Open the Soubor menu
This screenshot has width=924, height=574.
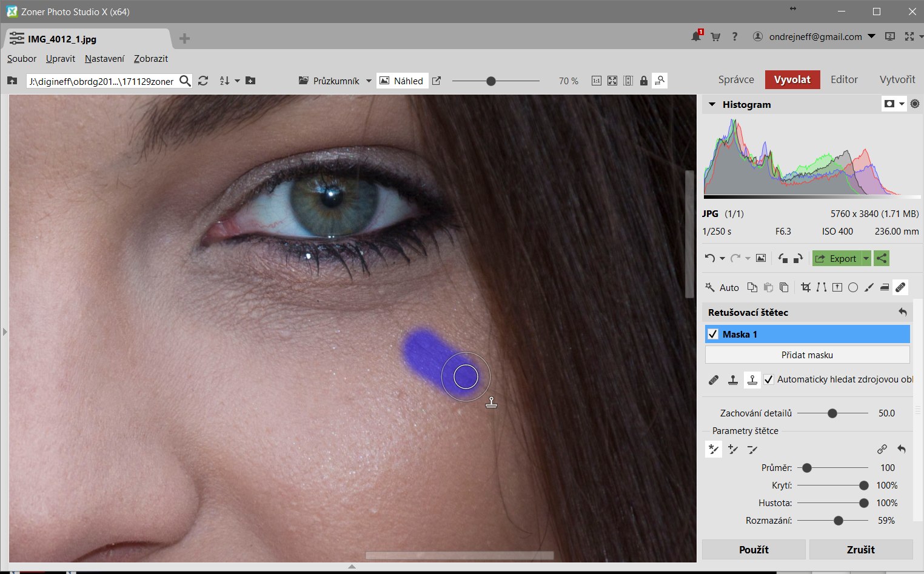click(x=22, y=59)
